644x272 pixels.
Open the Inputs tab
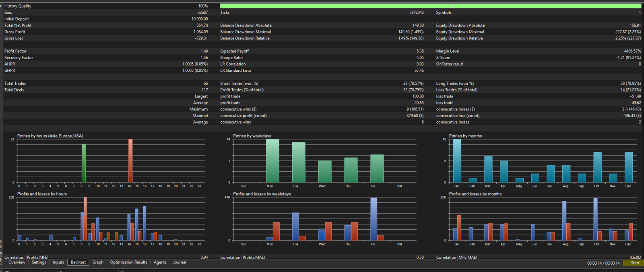click(58, 262)
